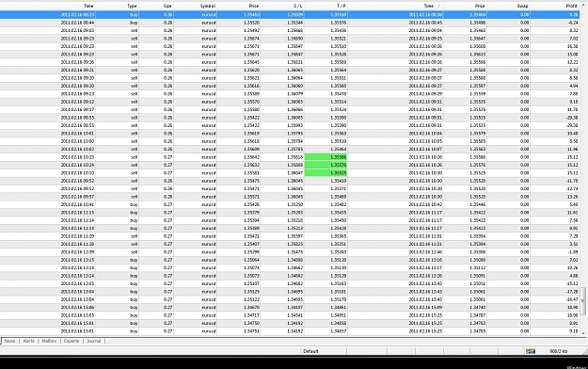The width and height of the screenshot is (588, 369).
Task: Select open time 2011.02.16 08:44
Action: tap(78, 23)
